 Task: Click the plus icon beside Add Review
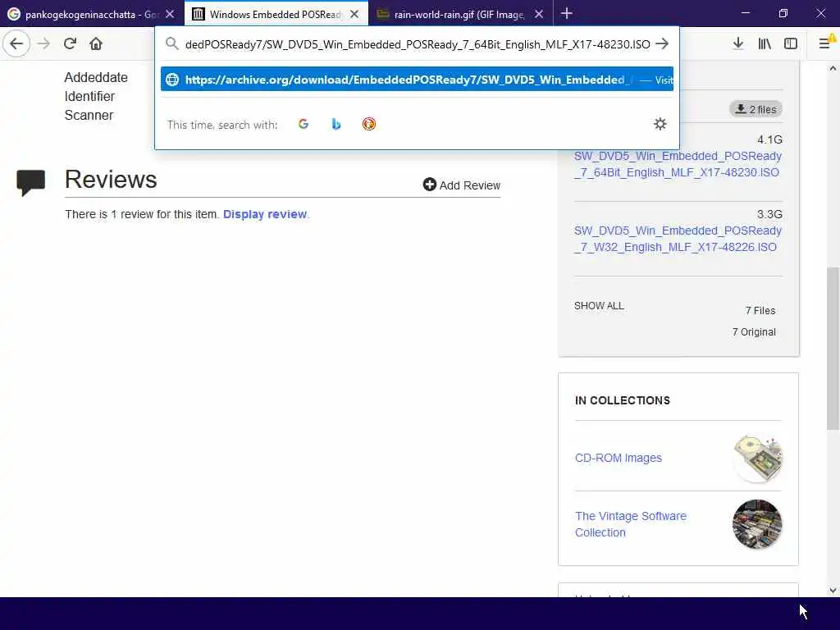click(429, 185)
